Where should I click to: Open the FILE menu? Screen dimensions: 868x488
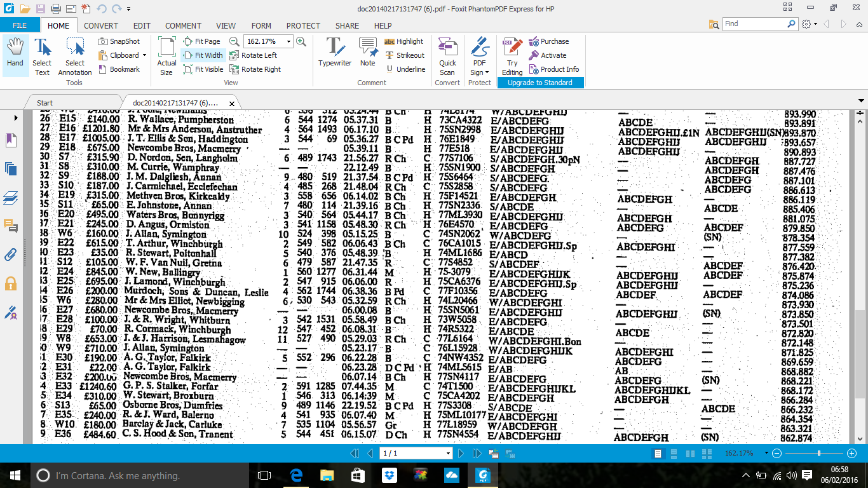20,25
